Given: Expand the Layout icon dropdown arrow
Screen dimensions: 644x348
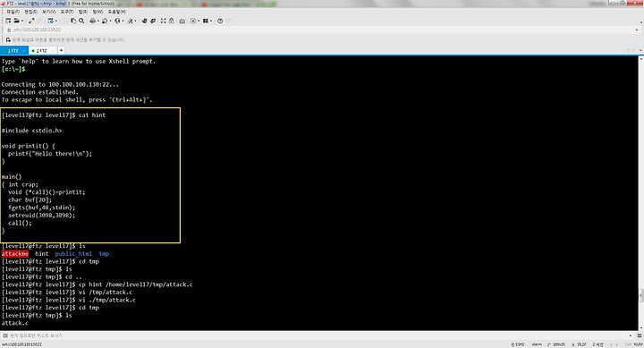Looking at the screenshot, I should 211,21.
